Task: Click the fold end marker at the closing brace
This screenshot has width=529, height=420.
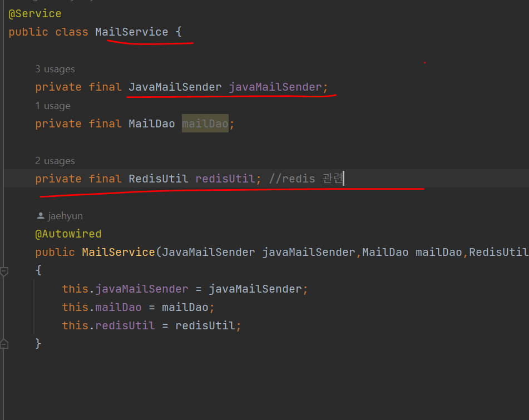Action: click(x=4, y=344)
